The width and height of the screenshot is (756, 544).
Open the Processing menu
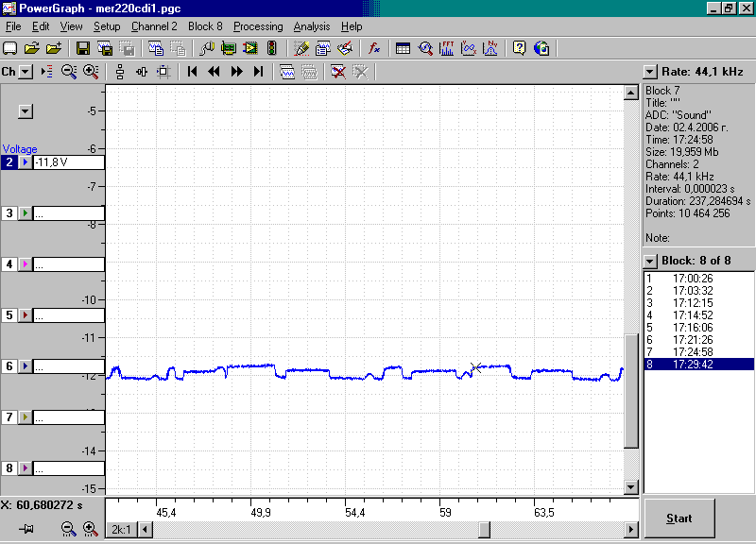tap(258, 26)
